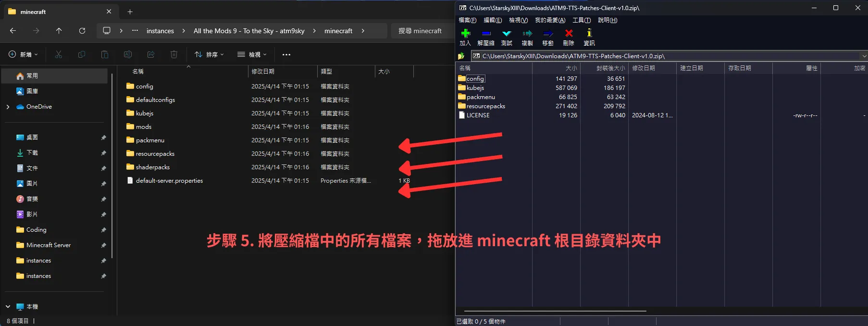The height and width of the screenshot is (326, 868).
Task: Expand the OneDrive tree node
Action: tap(8, 107)
